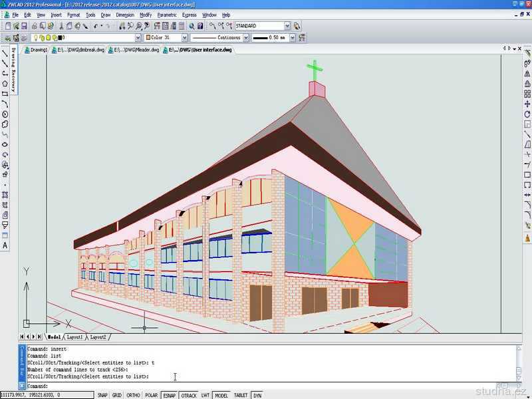Click the Multiline Text tool icon
This screenshot has width=532, height=399.
5,245
